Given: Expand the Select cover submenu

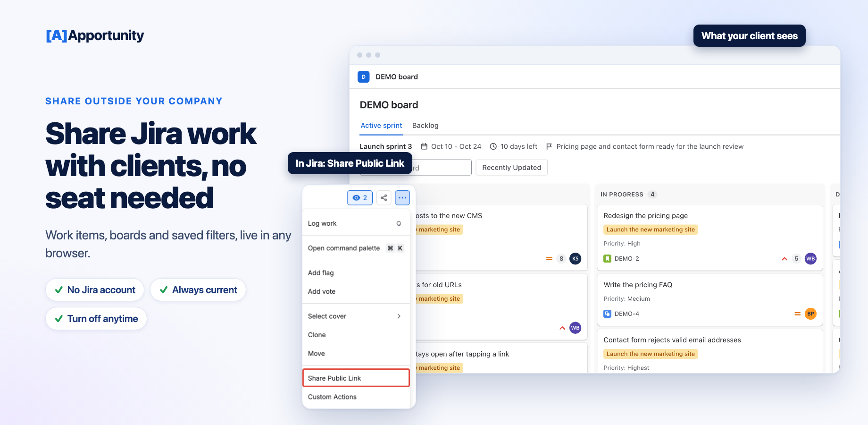Looking at the screenshot, I should [356, 316].
